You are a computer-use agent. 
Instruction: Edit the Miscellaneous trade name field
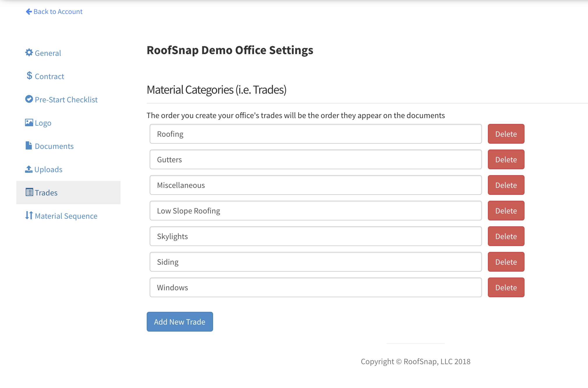pyautogui.click(x=316, y=185)
